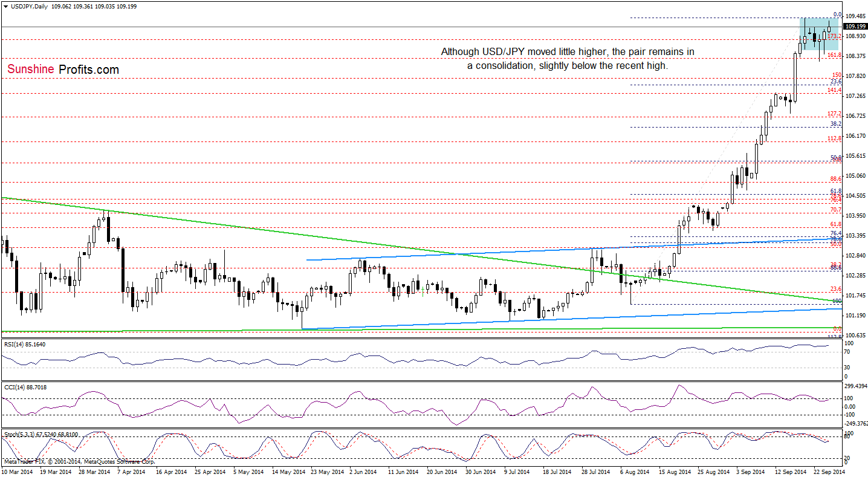Click the 101.745 price axis label

click(855, 296)
